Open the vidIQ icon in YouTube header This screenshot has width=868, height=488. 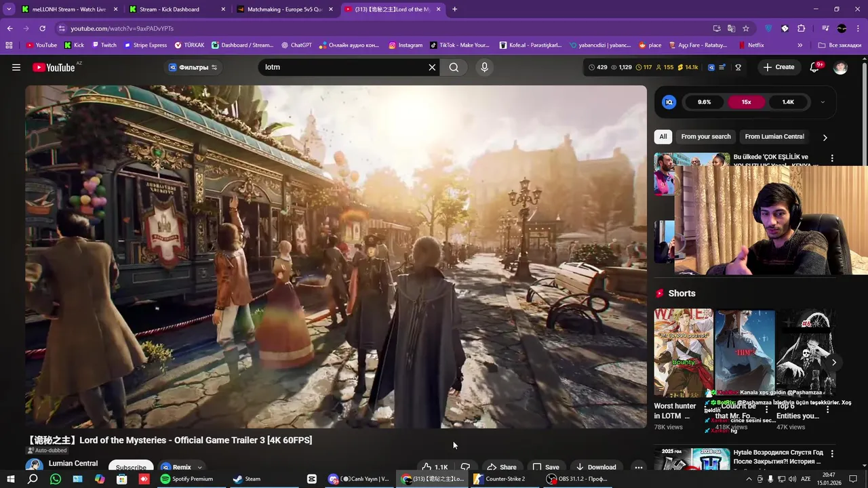point(711,67)
